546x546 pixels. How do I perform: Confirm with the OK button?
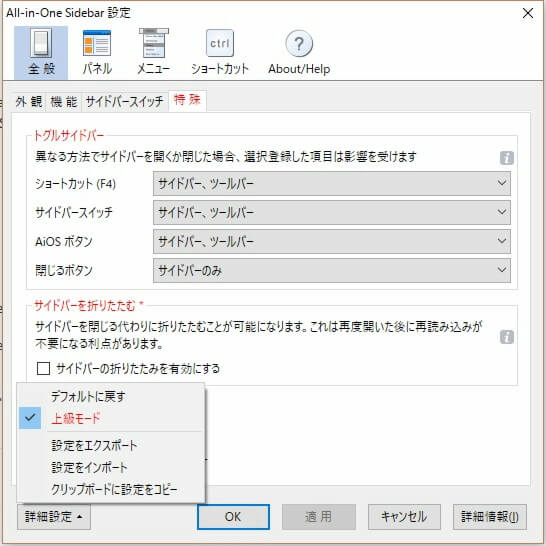click(233, 517)
